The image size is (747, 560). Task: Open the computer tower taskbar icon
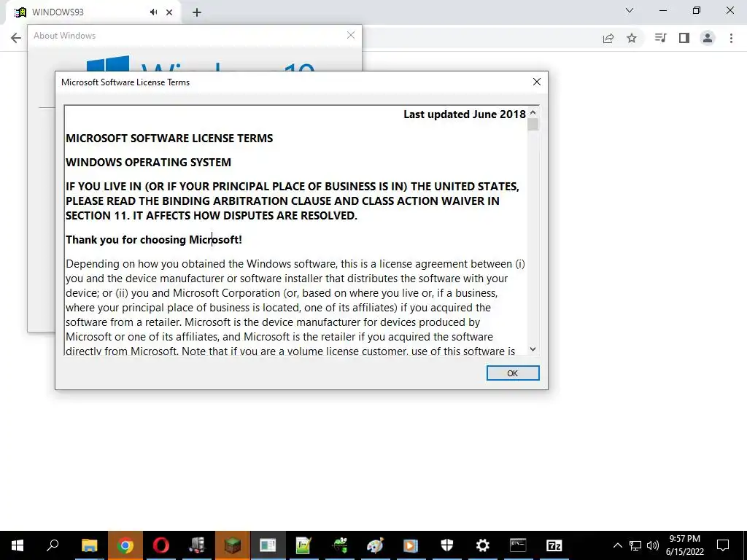(196, 545)
